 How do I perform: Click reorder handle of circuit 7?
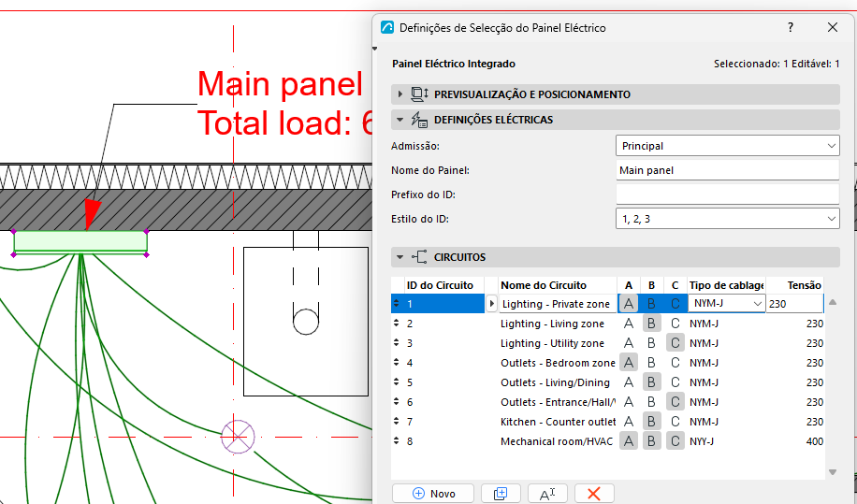pos(397,422)
